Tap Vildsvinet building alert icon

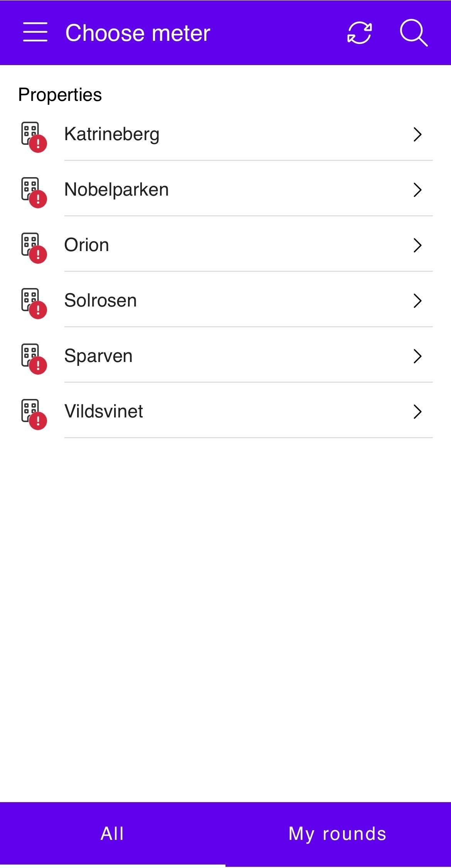[34, 414]
